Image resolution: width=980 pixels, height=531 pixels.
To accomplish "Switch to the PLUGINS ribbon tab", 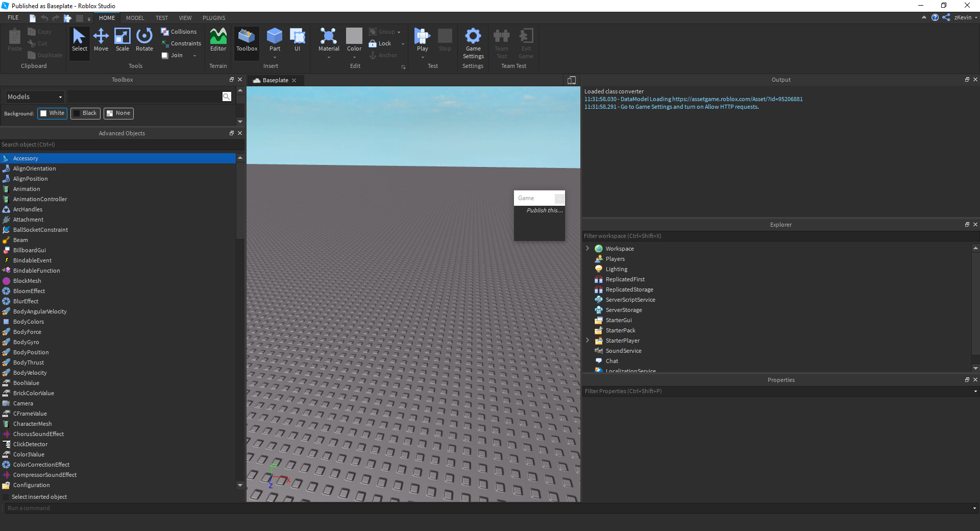I will pyautogui.click(x=214, y=18).
